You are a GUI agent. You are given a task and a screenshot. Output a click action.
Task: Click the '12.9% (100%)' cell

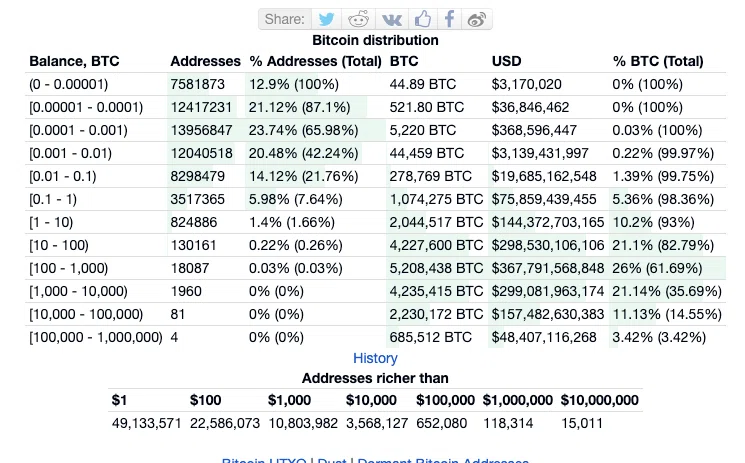[294, 85]
